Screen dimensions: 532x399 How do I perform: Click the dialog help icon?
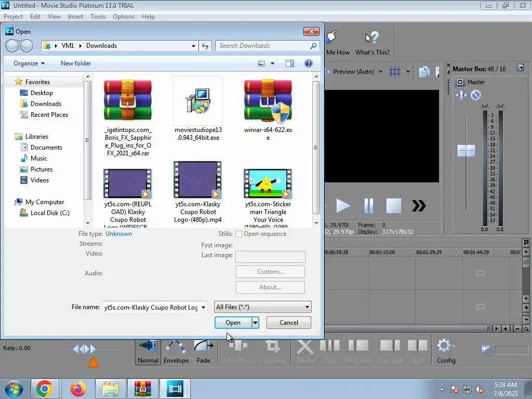309,63
